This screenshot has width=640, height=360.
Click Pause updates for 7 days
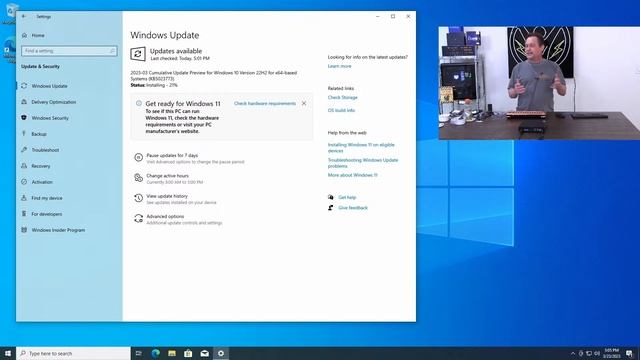172,156
